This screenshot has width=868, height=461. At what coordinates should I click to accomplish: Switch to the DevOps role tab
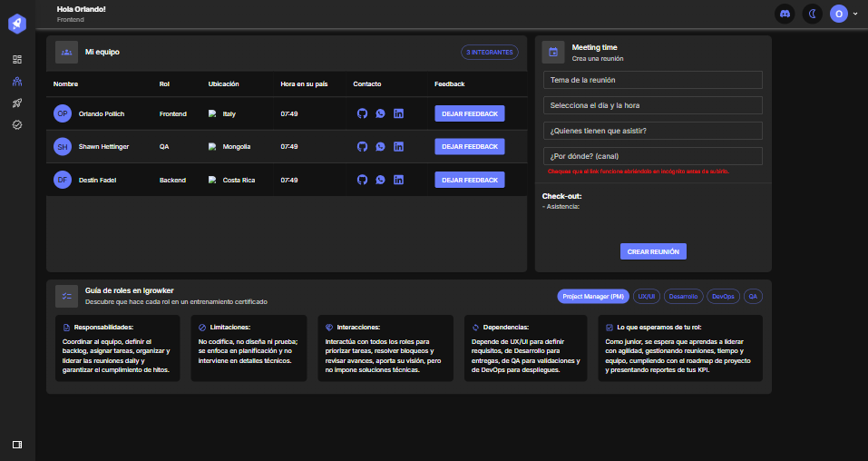pos(723,296)
